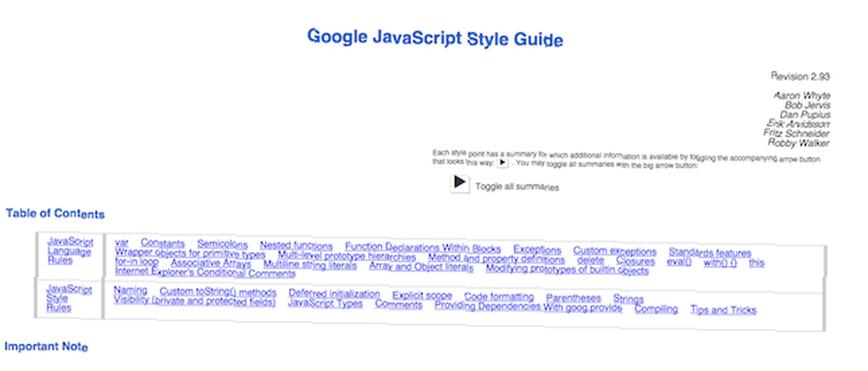The height and width of the screenshot is (371, 868).
Task: Jump to the delete section
Action: (x=590, y=260)
